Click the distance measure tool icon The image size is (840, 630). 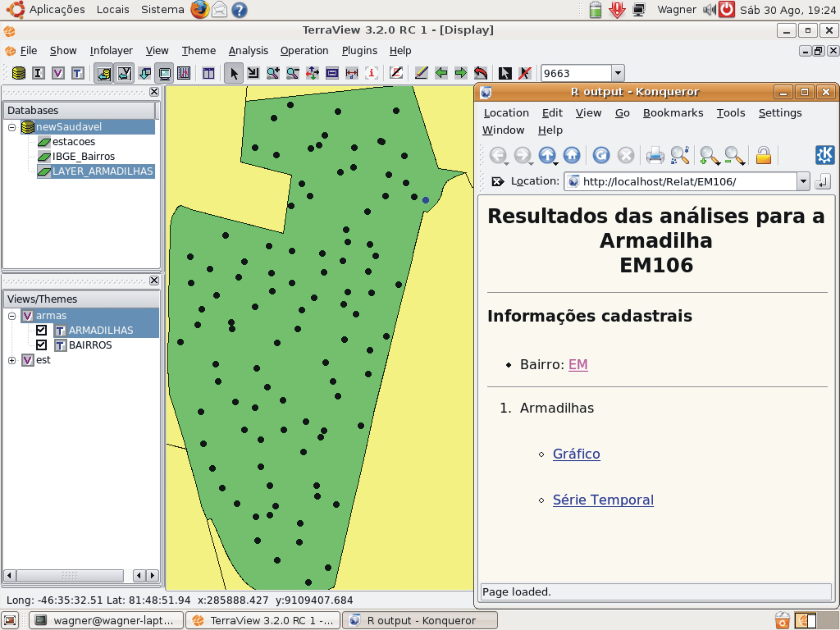(x=352, y=73)
